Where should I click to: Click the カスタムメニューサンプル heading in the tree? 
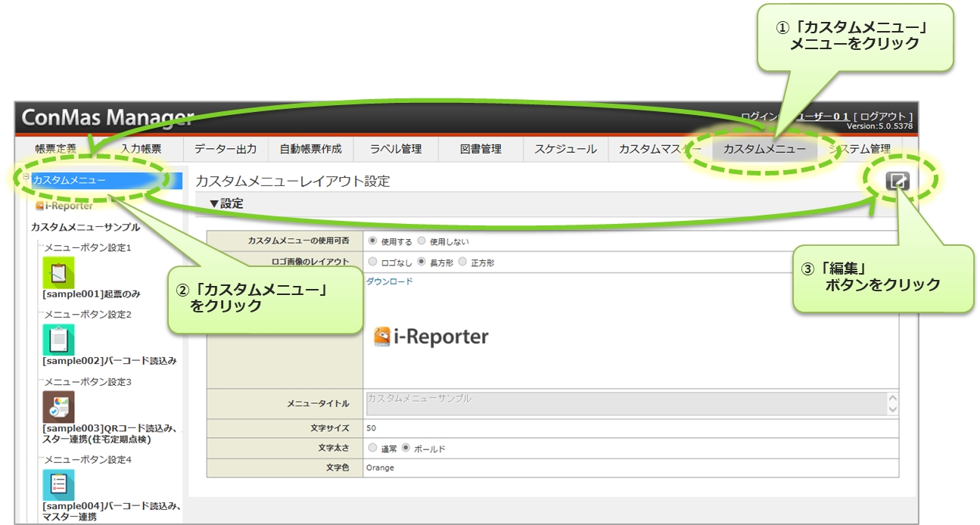coord(86,227)
